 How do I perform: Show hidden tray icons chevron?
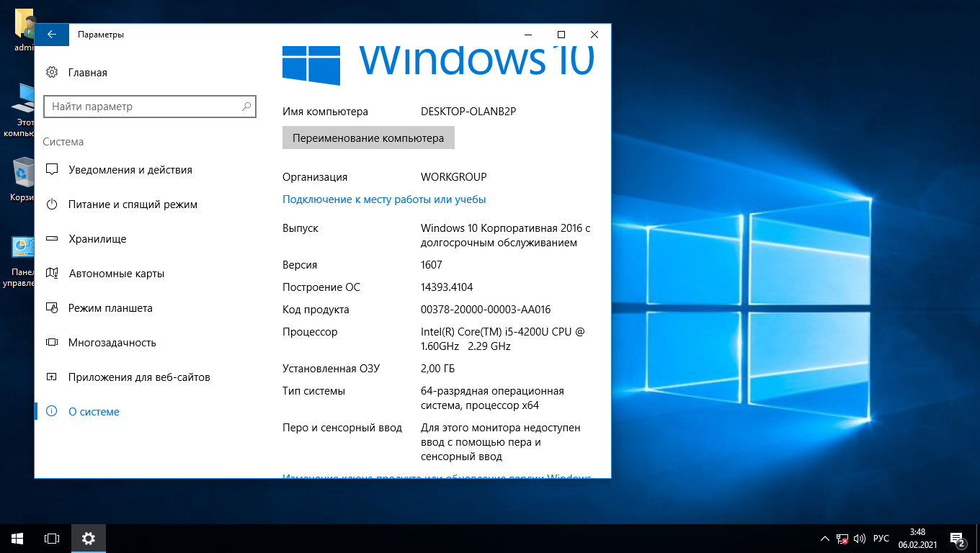pyautogui.click(x=825, y=539)
